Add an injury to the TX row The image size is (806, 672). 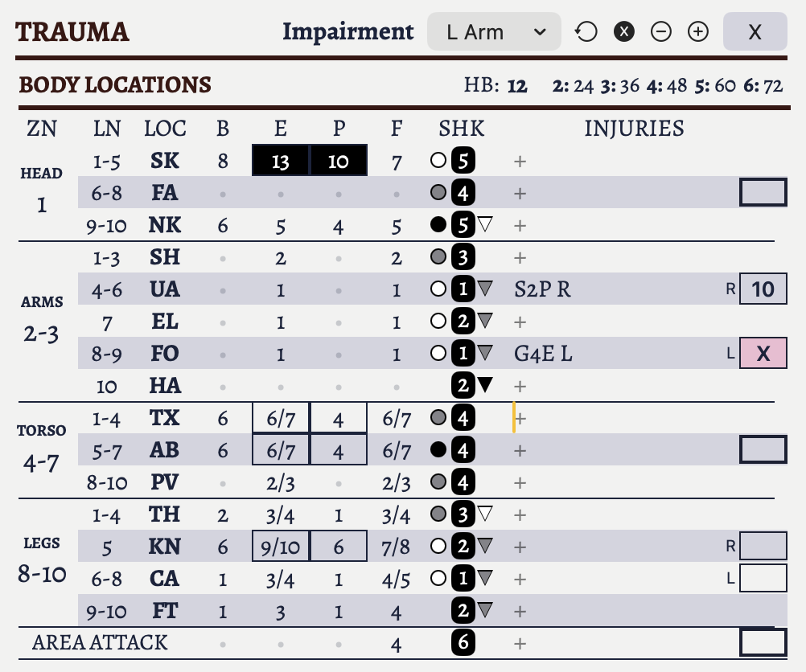(x=520, y=419)
